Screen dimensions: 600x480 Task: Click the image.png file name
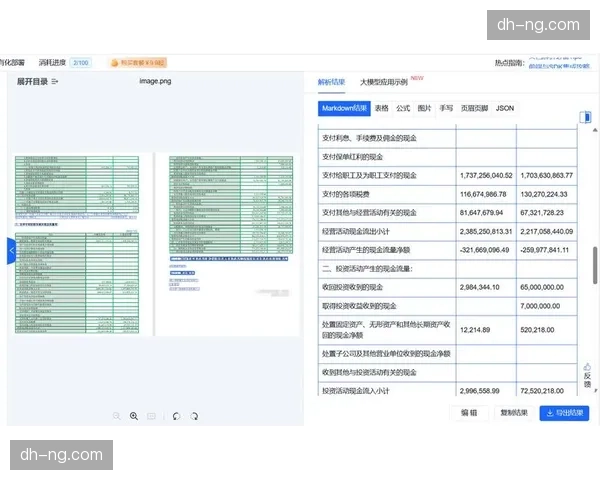(x=155, y=81)
